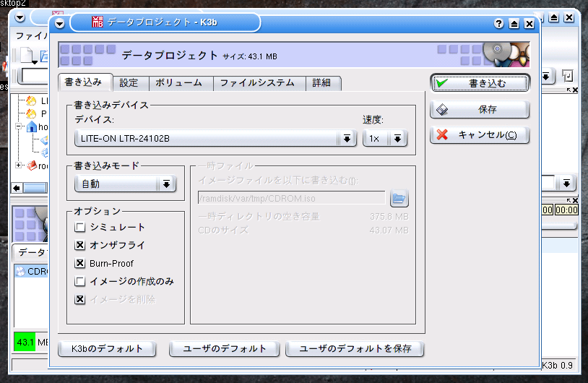Enable the シミュレート checkbox

[x=79, y=228]
